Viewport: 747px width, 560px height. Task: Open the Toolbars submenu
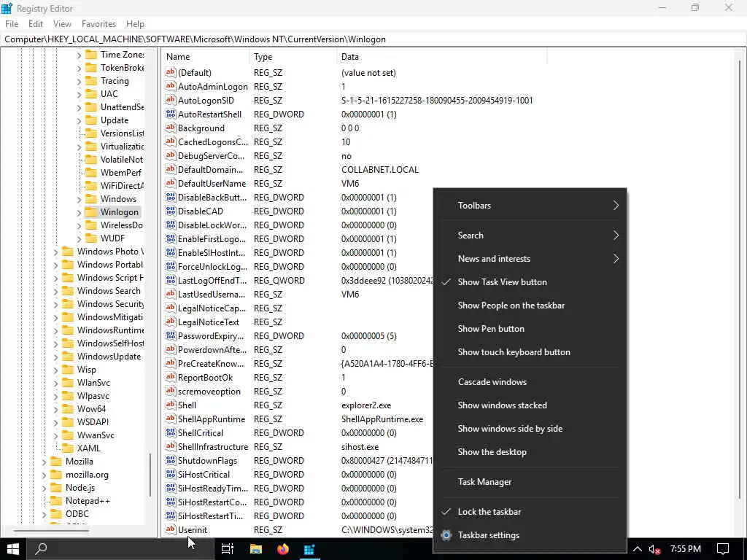pos(530,206)
